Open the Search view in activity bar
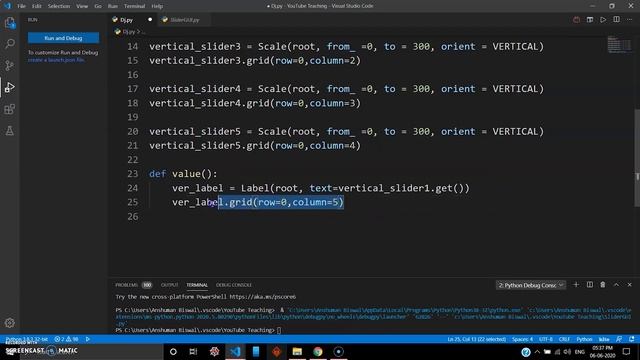 pyautogui.click(x=10, y=44)
